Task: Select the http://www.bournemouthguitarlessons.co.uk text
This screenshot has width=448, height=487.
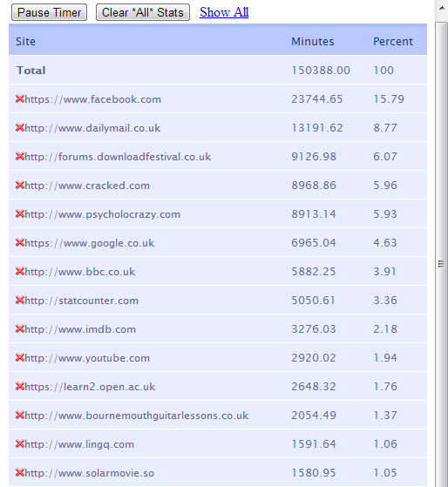Action: (x=137, y=416)
